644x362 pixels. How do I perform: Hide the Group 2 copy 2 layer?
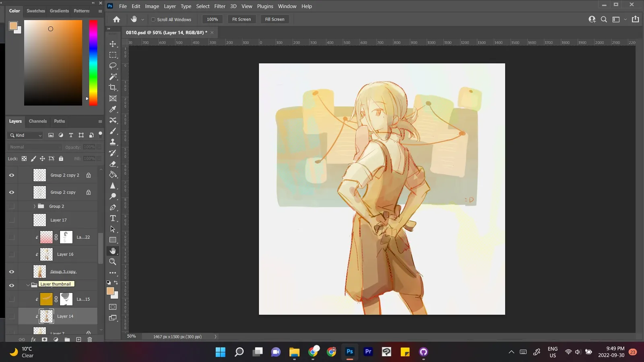pos(12,175)
